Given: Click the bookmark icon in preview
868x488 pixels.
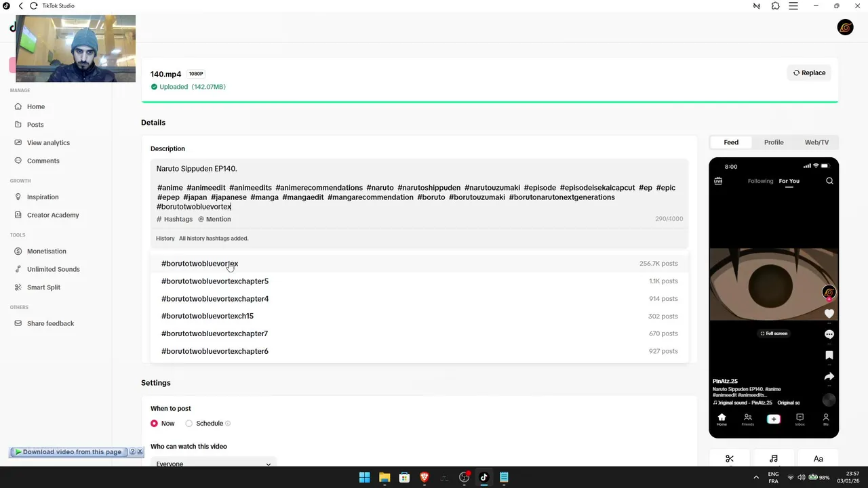Looking at the screenshot, I should pyautogui.click(x=829, y=355).
